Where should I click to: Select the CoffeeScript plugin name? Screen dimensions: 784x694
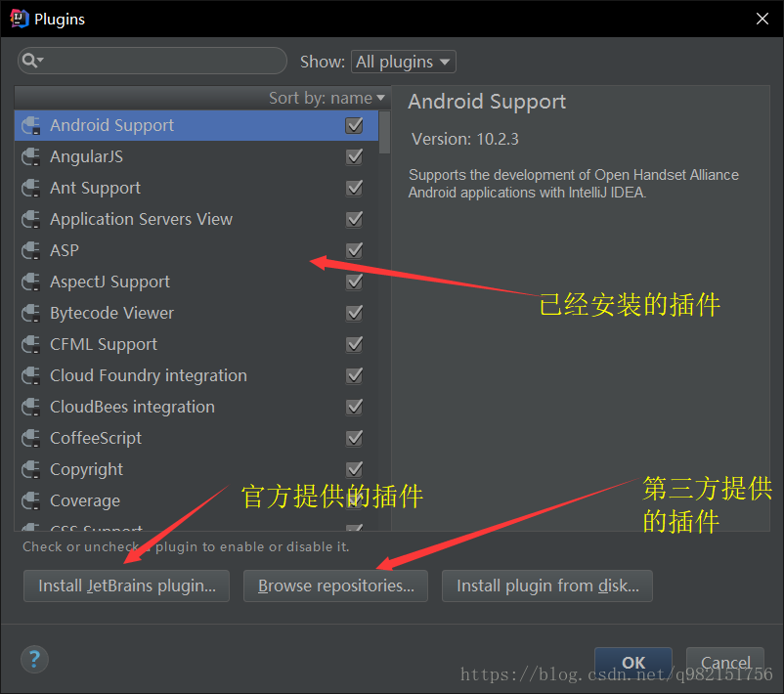96,438
